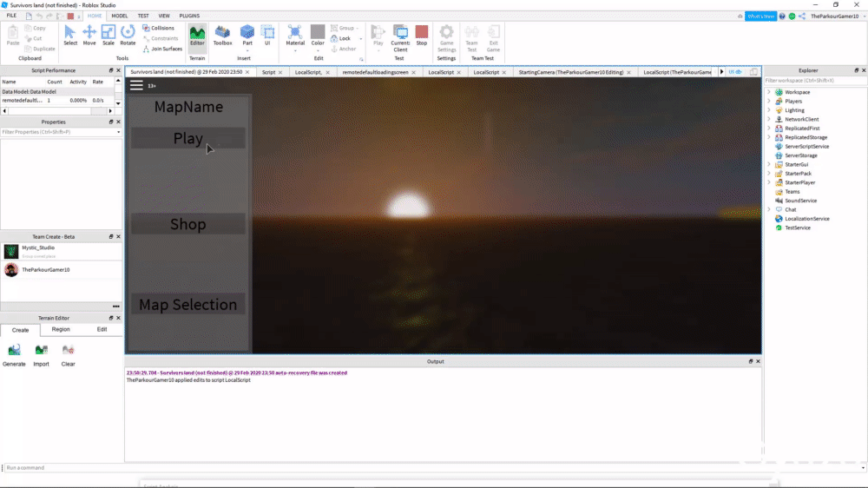This screenshot has width=868, height=488.
Task: Expand the StarterPack node
Action: tap(769, 174)
